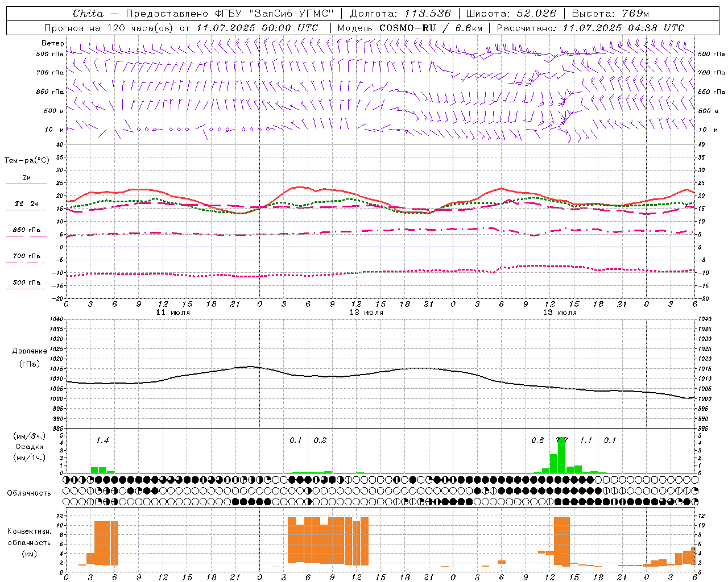Click the "11 июля" date label
Screen dimensions: 728x582
click(x=173, y=313)
